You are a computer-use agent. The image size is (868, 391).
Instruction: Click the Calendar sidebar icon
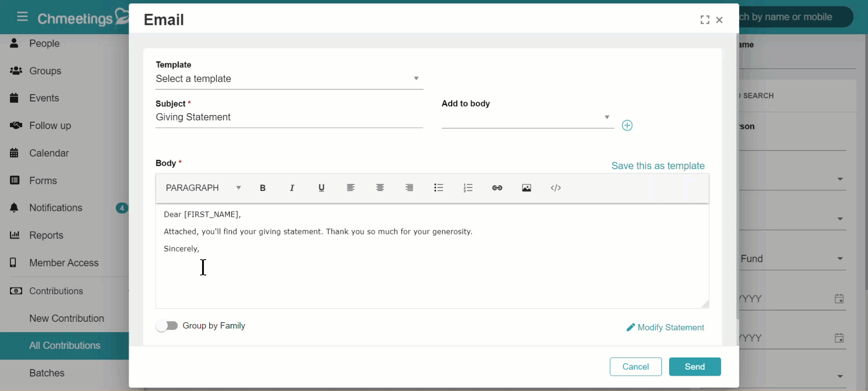[x=14, y=153]
